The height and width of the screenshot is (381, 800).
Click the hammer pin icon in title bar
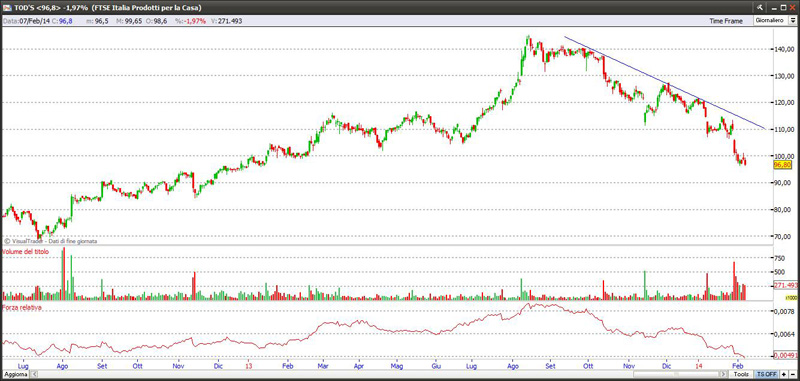click(x=760, y=7)
